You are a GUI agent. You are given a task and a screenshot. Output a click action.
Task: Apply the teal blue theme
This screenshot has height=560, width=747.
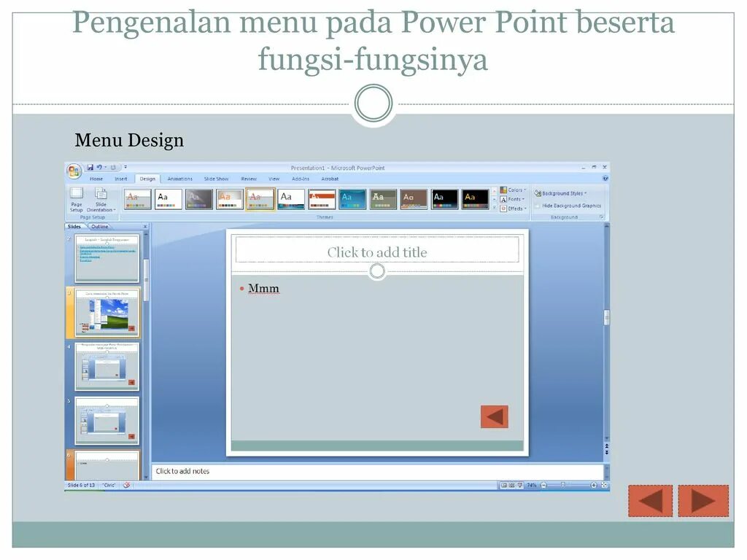pyautogui.click(x=352, y=199)
